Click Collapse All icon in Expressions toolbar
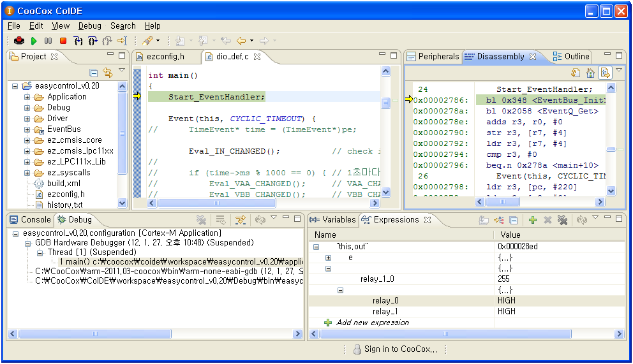 pos(514,220)
